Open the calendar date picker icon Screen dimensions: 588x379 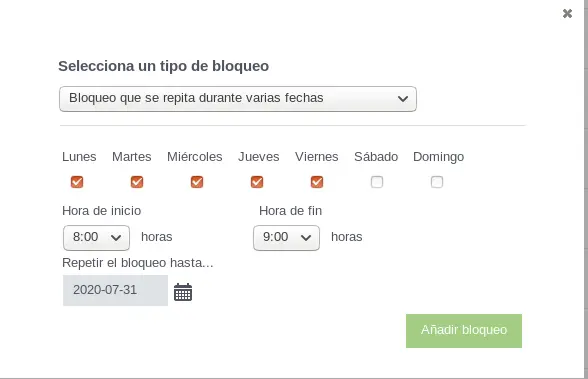[x=183, y=292]
